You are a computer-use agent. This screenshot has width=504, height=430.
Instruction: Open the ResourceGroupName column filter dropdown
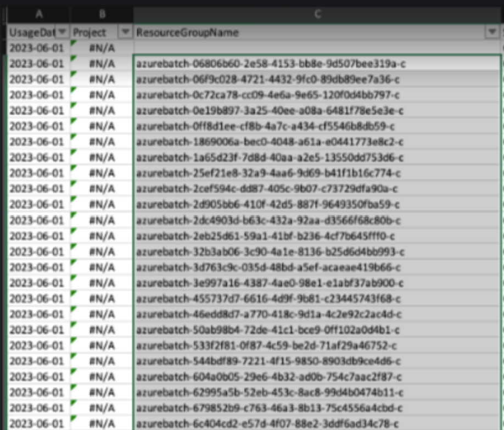492,32
